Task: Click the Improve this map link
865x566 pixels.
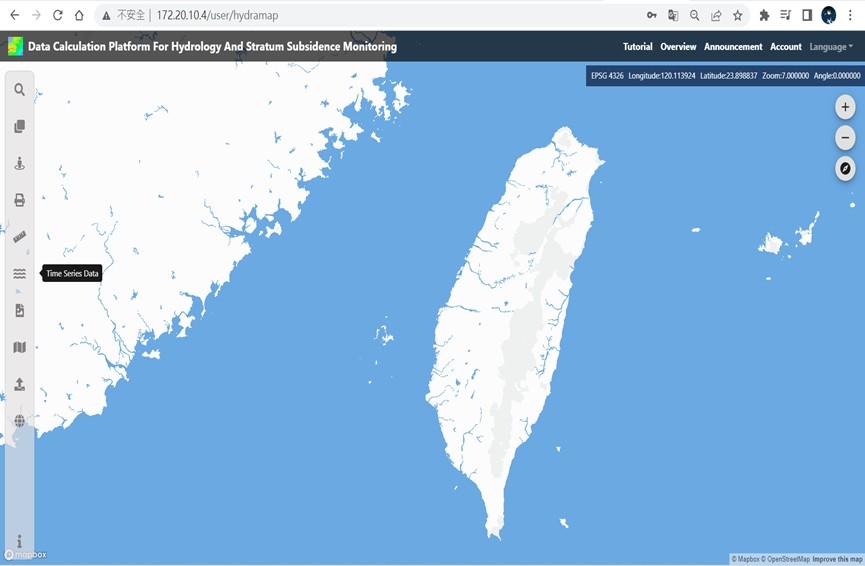Action: click(x=837, y=559)
